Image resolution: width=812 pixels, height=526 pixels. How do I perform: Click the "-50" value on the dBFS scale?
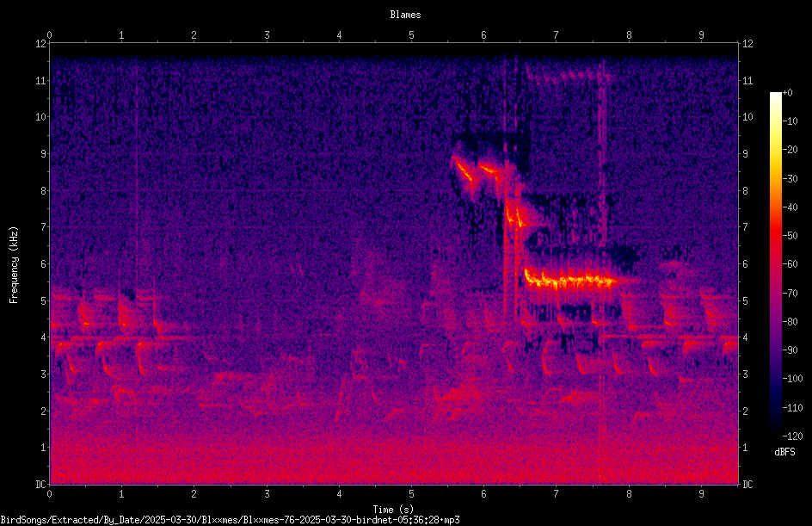click(x=790, y=236)
